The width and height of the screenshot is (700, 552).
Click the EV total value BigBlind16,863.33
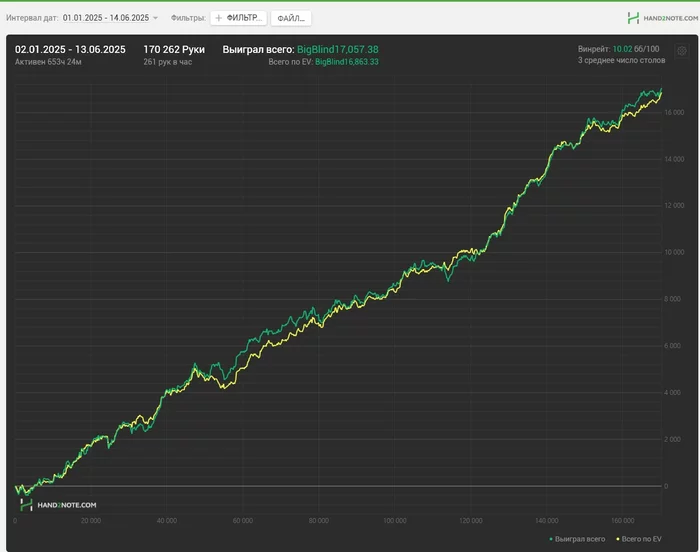pyautogui.click(x=346, y=62)
